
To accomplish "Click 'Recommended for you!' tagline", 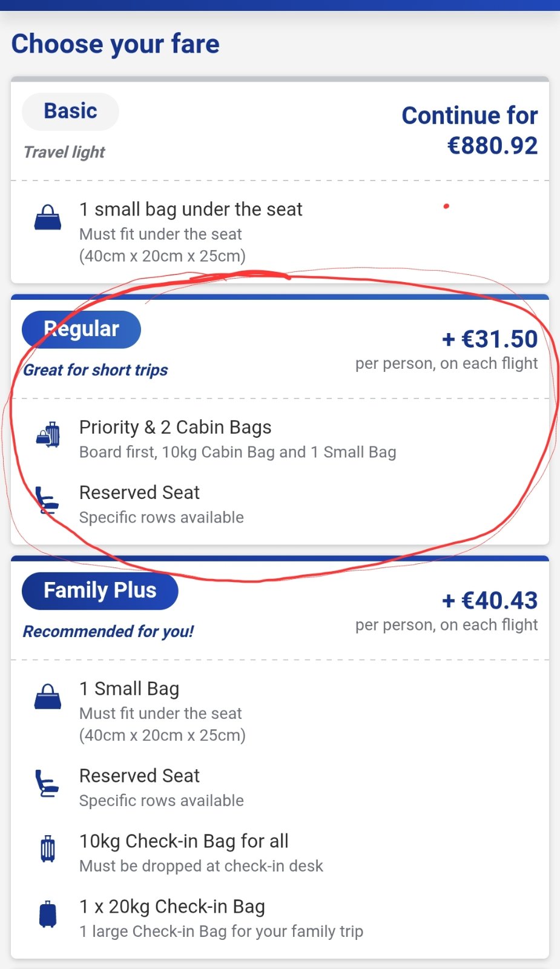I will tap(108, 632).
